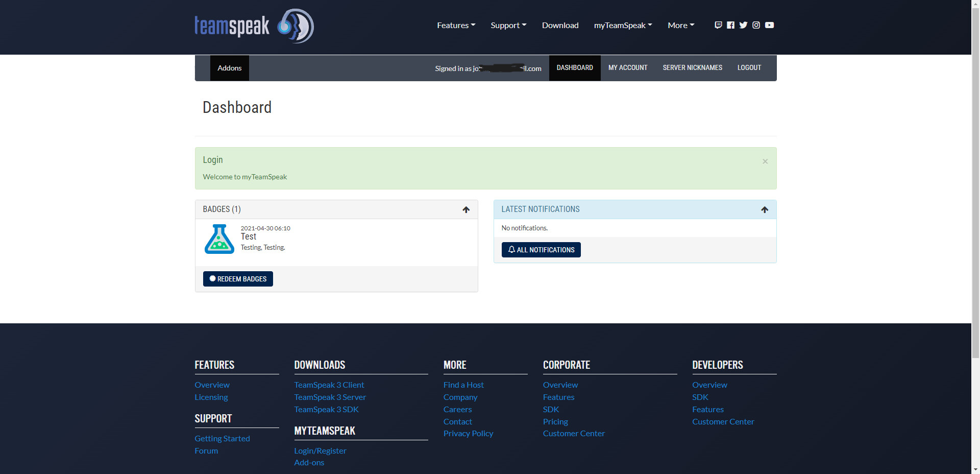Open the Twitter social icon
The width and height of the screenshot is (980, 474).
pyautogui.click(x=743, y=25)
